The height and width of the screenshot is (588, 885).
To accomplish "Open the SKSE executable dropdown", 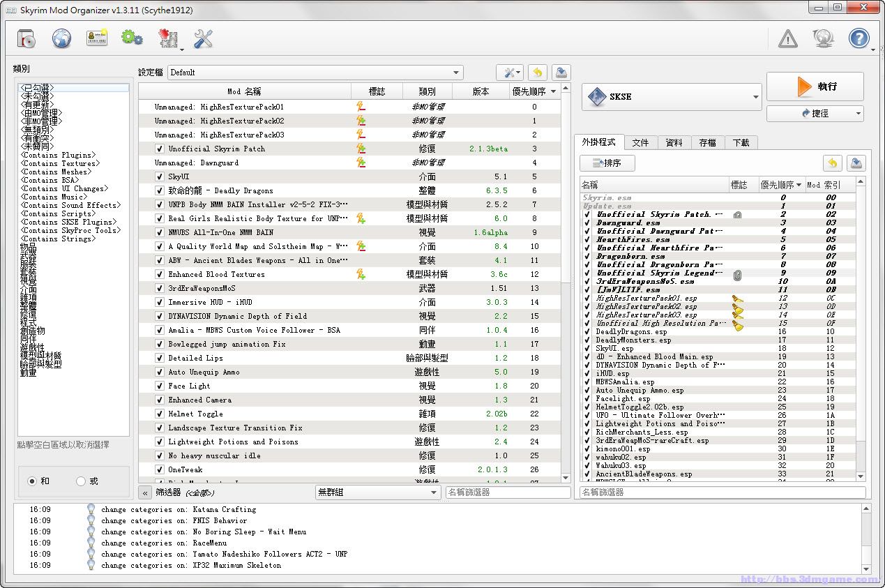I will pos(672,97).
